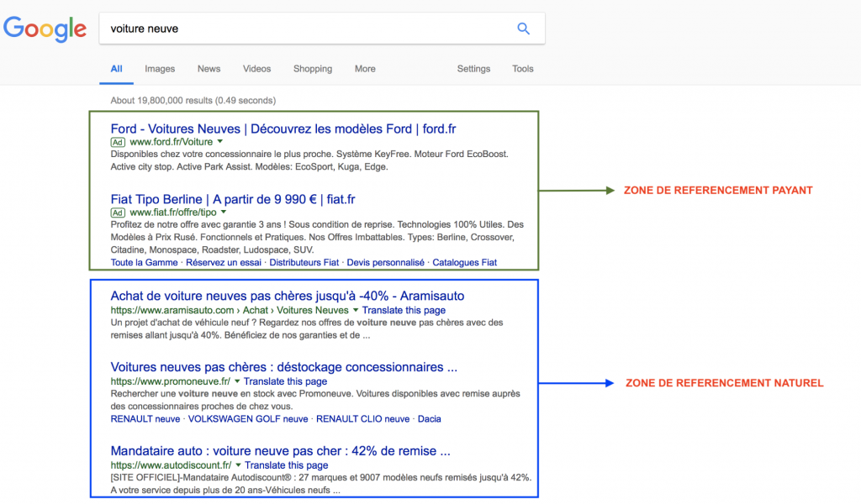Click Translate this page under promoneuve.fr
This screenshot has height=504, width=861.
point(286,382)
